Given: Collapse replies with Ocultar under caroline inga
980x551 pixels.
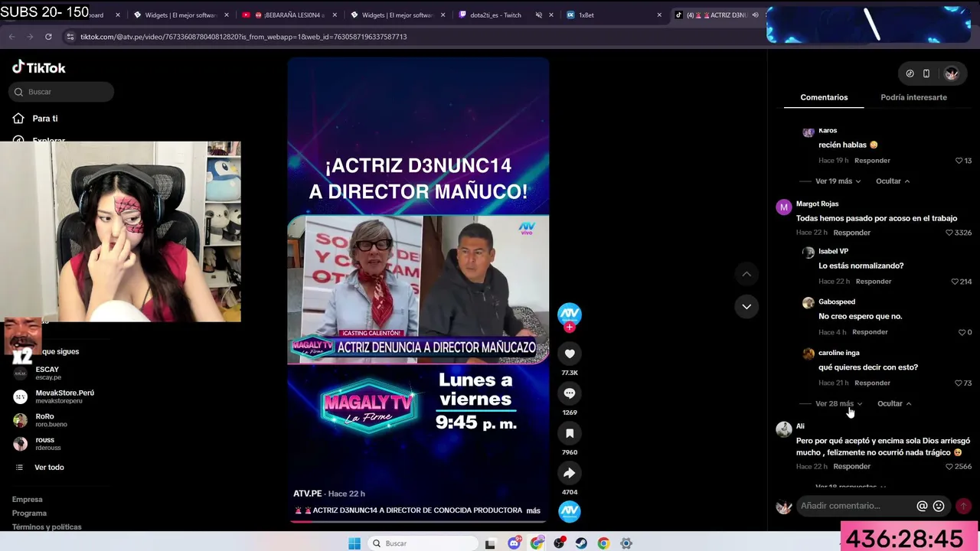Looking at the screenshot, I should [x=894, y=404].
